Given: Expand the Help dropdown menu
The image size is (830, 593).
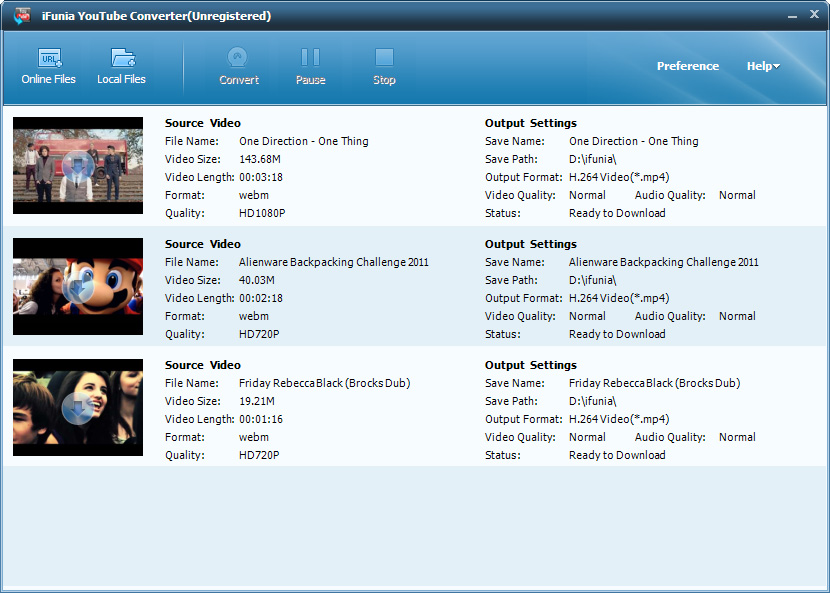Looking at the screenshot, I should [763, 66].
